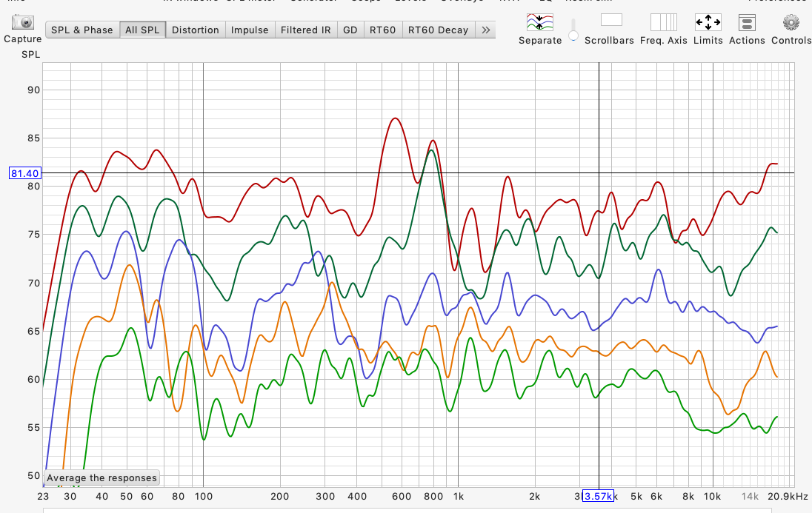Image resolution: width=812 pixels, height=513 pixels.
Task: Click the 3.57k frequency cursor value
Action: click(598, 496)
